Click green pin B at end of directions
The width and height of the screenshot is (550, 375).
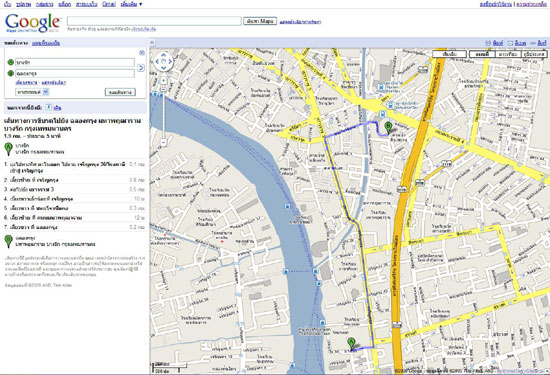(8, 242)
